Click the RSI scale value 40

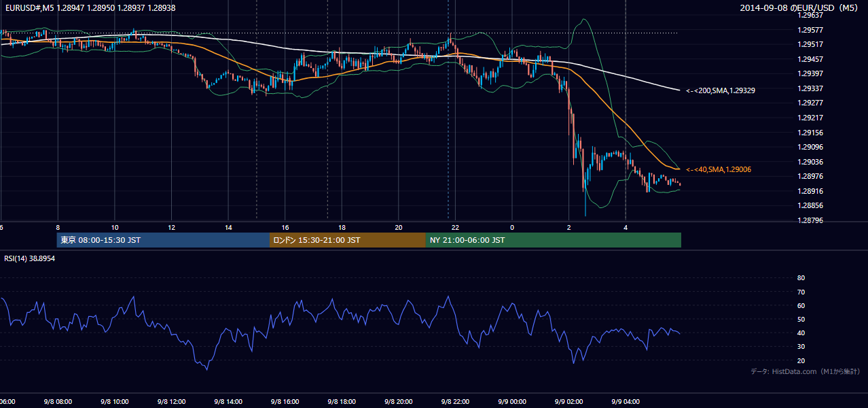click(x=801, y=333)
